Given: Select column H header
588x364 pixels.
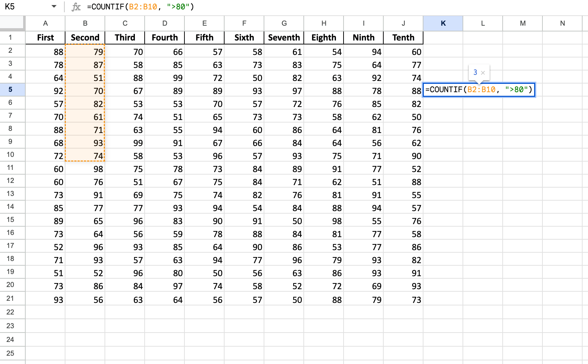Looking at the screenshot, I should 324,23.
